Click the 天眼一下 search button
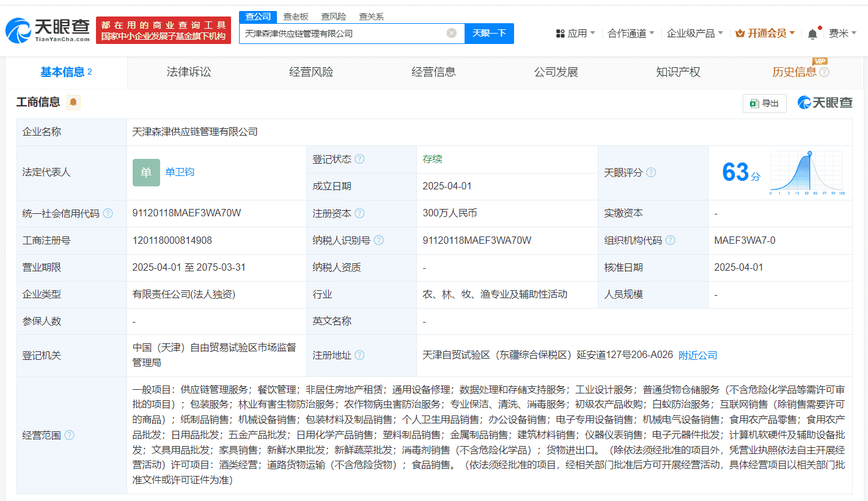 (489, 33)
